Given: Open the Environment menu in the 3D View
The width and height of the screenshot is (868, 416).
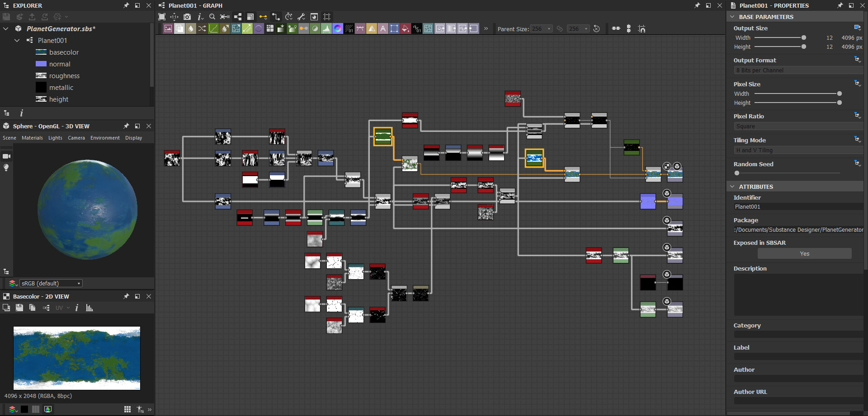Looking at the screenshot, I should [x=105, y=138].
